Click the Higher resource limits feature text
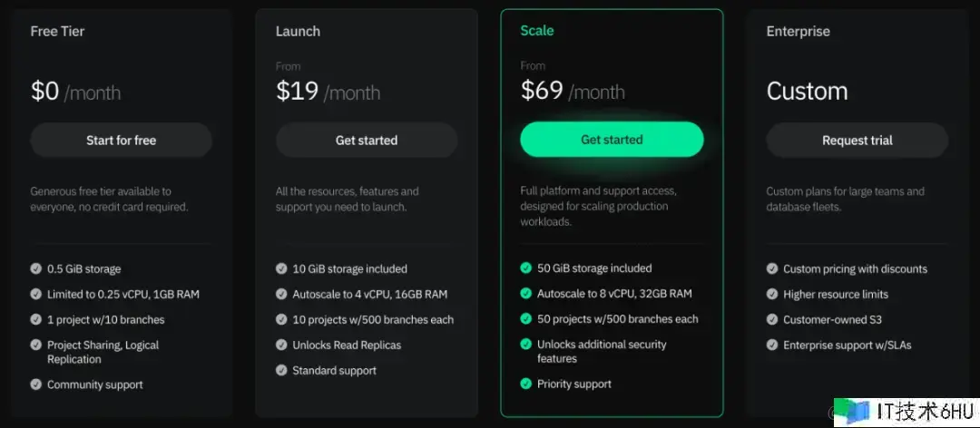 (836, 295)
